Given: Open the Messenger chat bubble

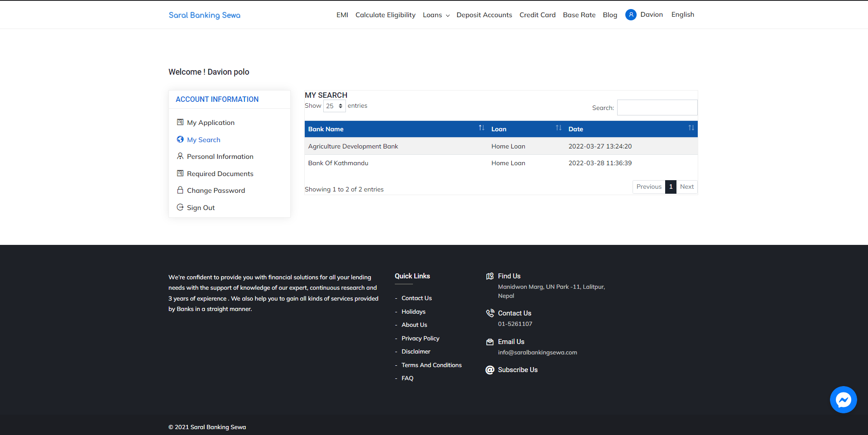Looking at the screenshot, I should [843, 400].
